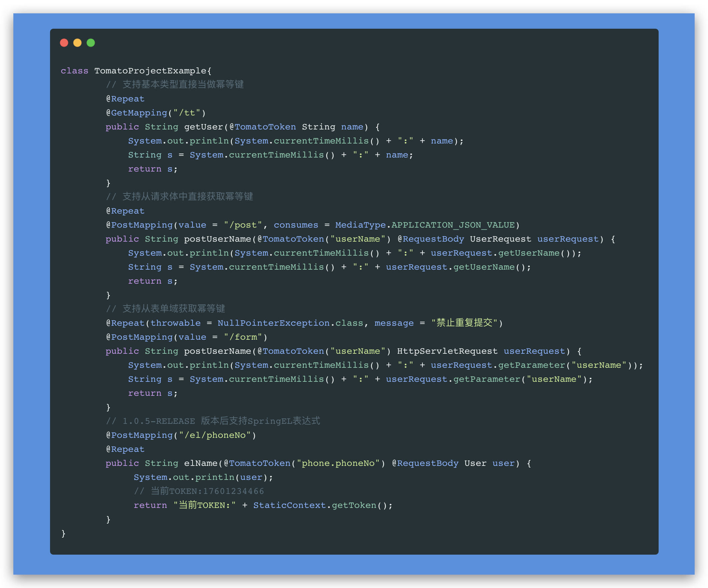Click the "/form" mapping string
708x588 pixels.
[243, 337]
